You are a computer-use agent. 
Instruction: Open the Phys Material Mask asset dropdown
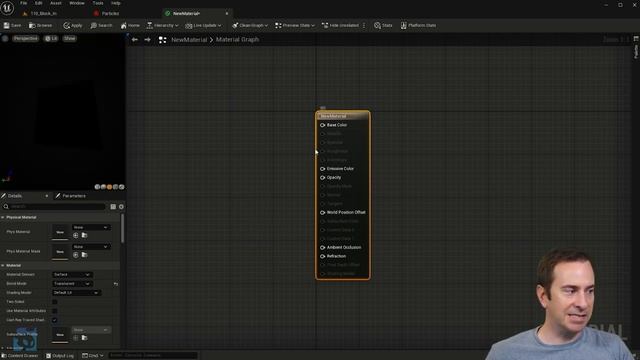(x=91, y=247)
